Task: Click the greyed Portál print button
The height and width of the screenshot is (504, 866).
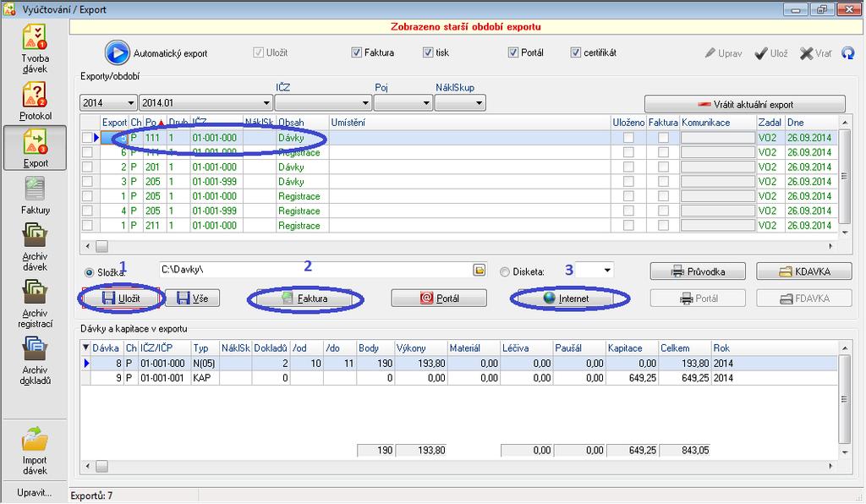Action: [x=698, y=299]
